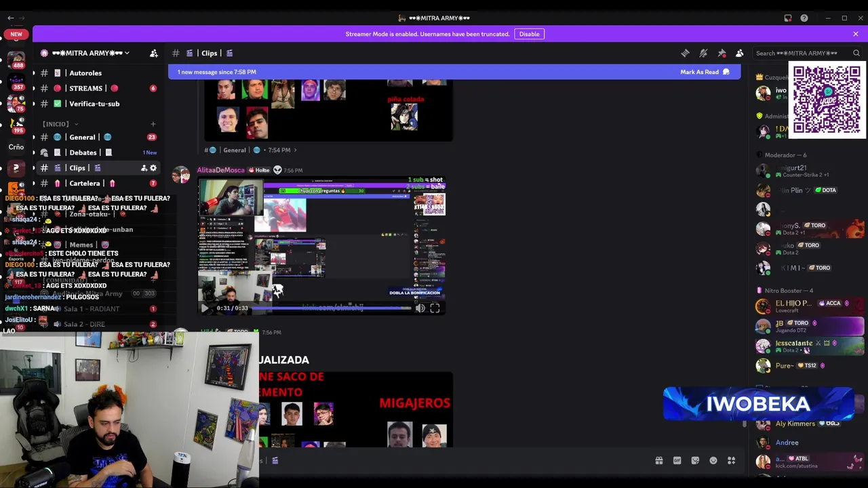The image size is (868, 488).
Task: Mark As Read the new messages
Action: 705,72
